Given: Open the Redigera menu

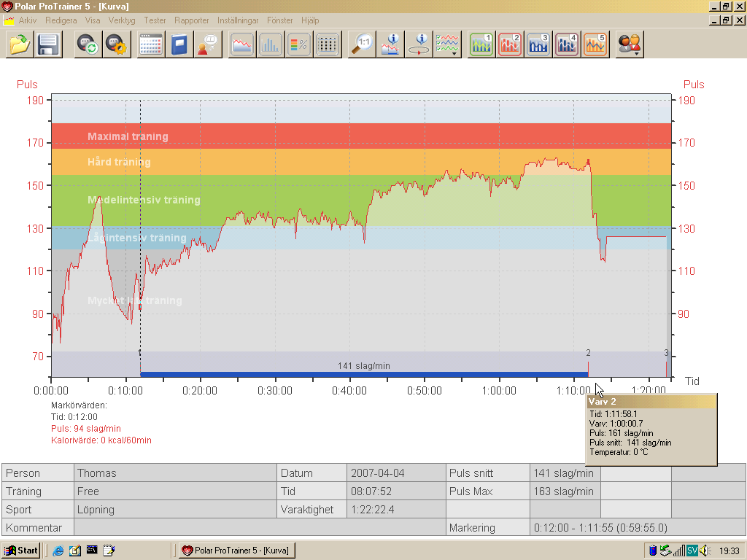Looking at the screenshot, I should [x=61, y=20].
